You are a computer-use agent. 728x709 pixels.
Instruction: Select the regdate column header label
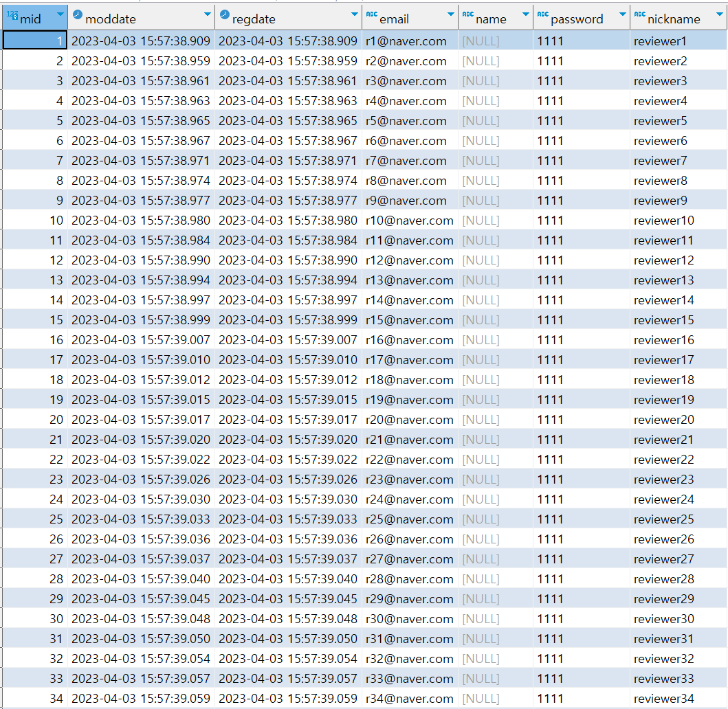254,19
